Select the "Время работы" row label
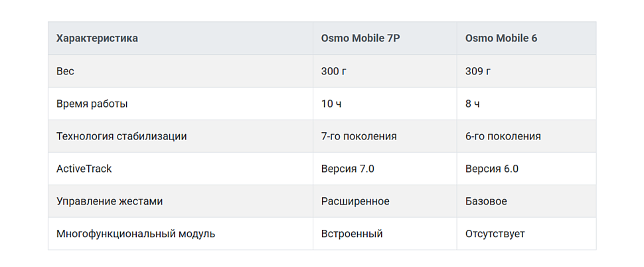Image resolution: width=644 pixels, height=267 pixels. click(x=92, y=104)
